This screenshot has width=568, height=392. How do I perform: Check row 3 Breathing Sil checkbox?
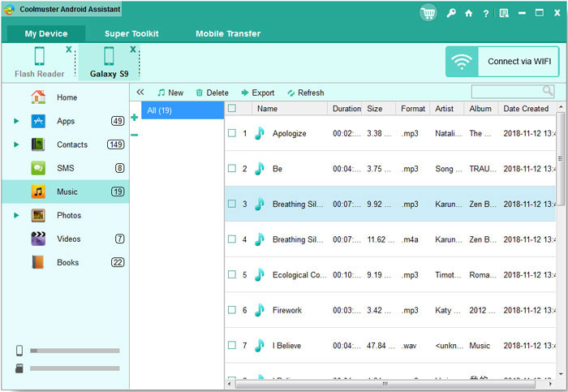tap(232, 204)
